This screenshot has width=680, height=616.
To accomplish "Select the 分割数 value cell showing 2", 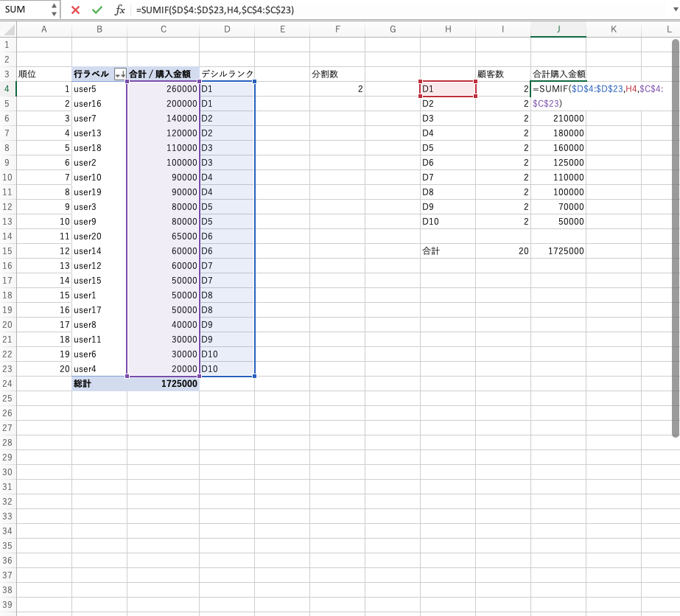I will tap(337, 89).
